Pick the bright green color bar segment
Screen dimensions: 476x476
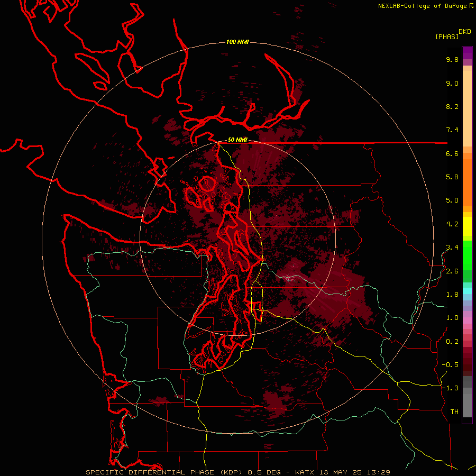[467, 255]
